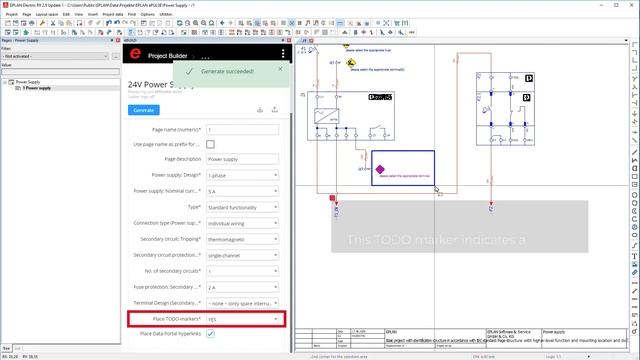The height and width of the screenshot is (360, 640).
Task: Open the Layout space menu
Action: (47, 14)
